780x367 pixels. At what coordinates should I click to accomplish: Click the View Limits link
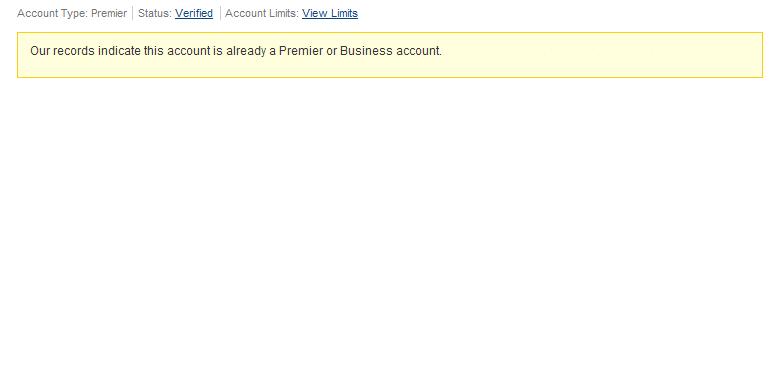(330, 13)
